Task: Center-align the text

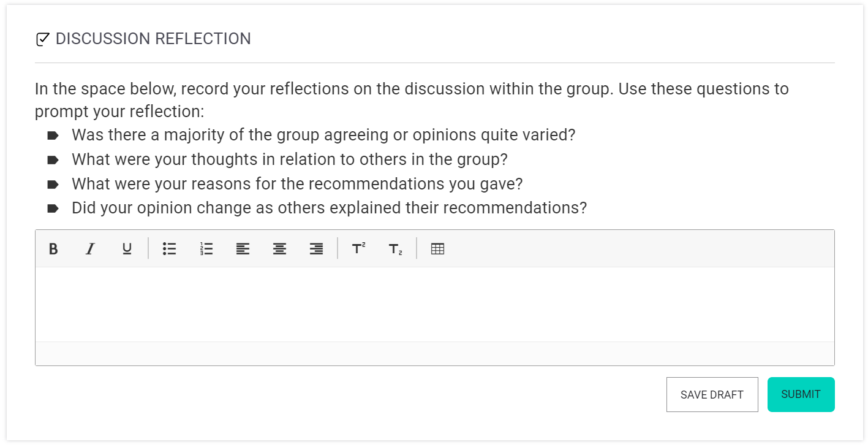Action: tap(280, 249)
